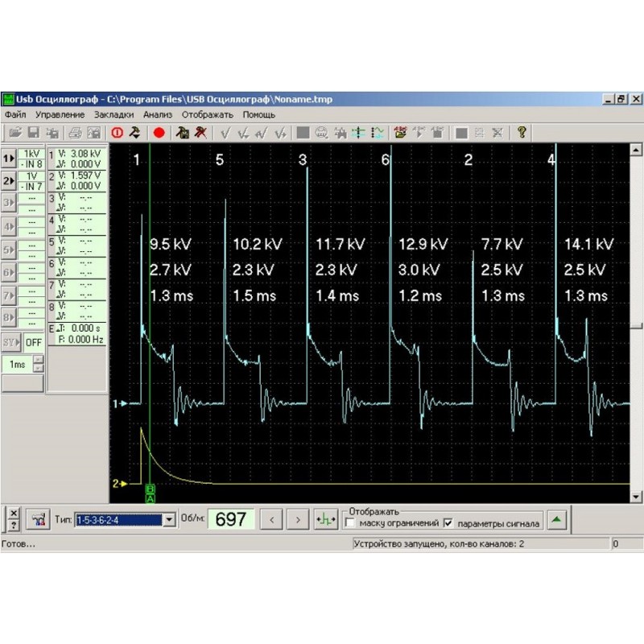Click the red Record button on the toolbar
The width and height of the screenshot is (644, 644).
(x=160, y=133)
